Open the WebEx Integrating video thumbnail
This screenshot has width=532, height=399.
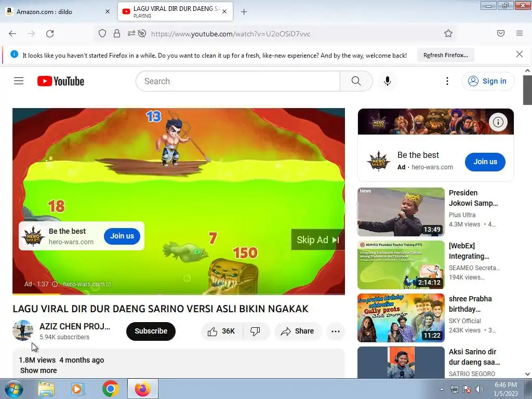point(401,264)
